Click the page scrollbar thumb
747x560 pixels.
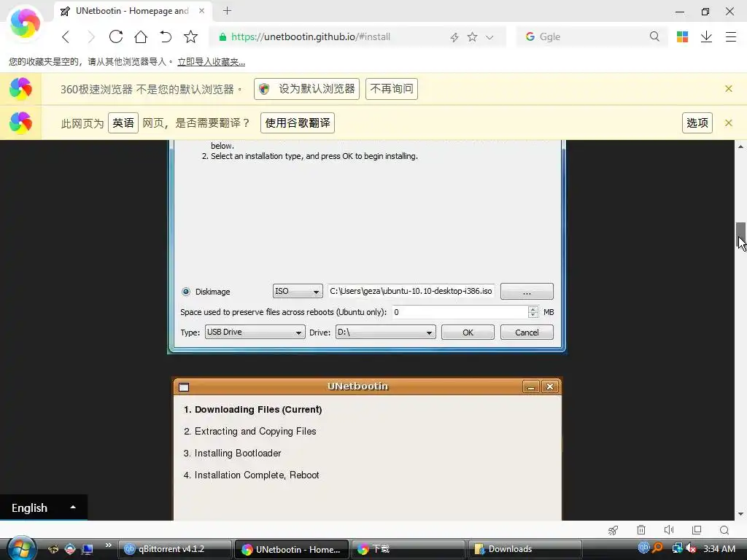(740, 236)
